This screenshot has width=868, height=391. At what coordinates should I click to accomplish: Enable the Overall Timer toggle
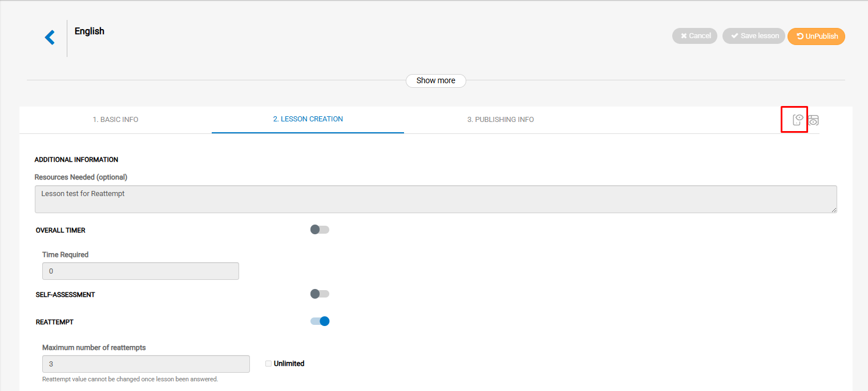320,230
